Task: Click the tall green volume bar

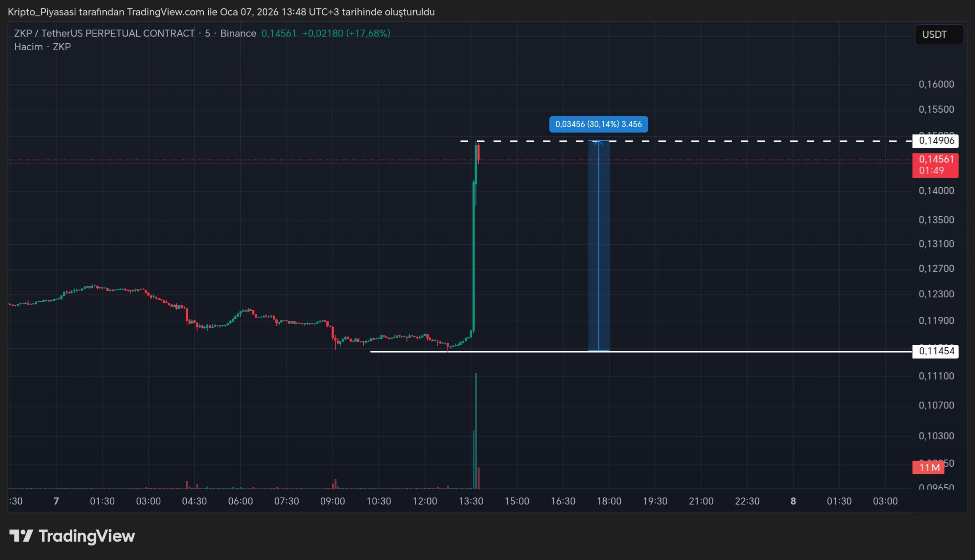Action: point(476,431)
